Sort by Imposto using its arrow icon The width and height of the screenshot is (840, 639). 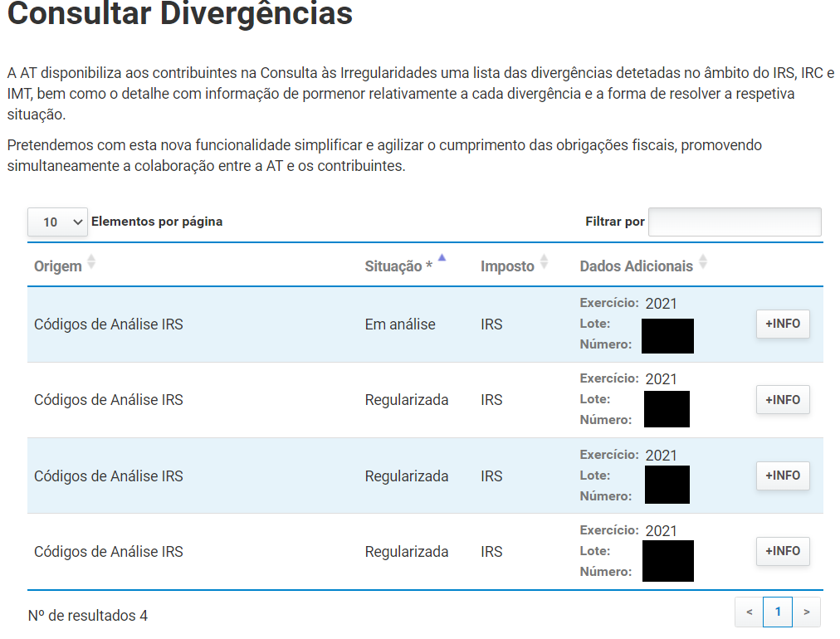(x=544, y=262)
